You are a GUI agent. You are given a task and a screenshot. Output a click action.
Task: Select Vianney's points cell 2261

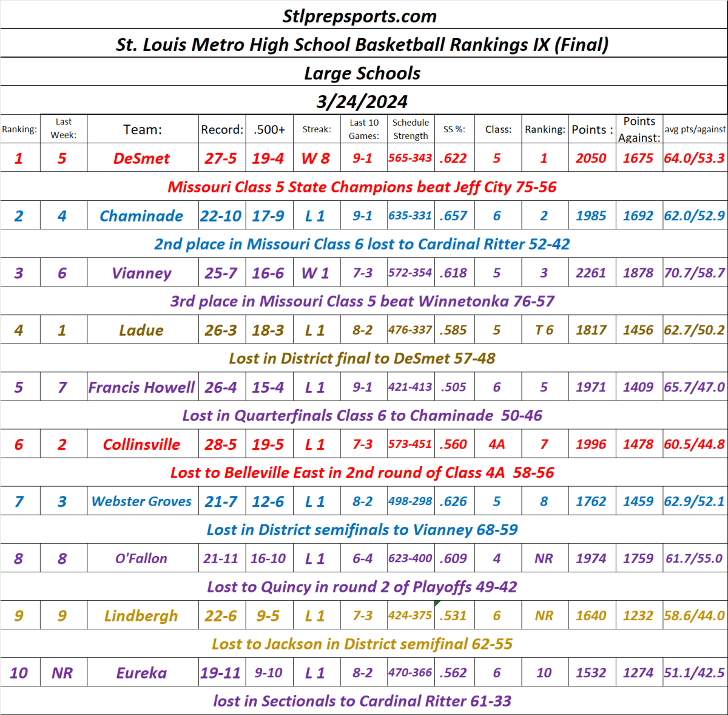click(x=591, y=273)
